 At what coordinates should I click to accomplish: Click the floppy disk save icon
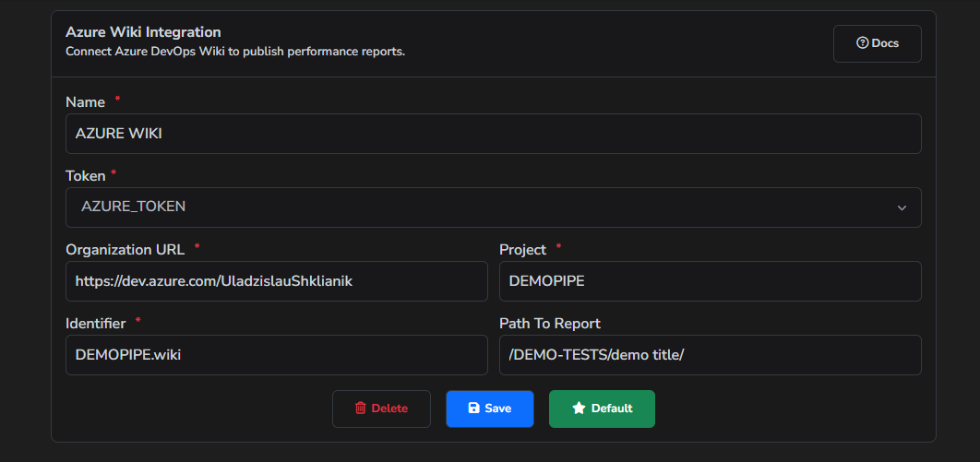click(x=473, y=409)
